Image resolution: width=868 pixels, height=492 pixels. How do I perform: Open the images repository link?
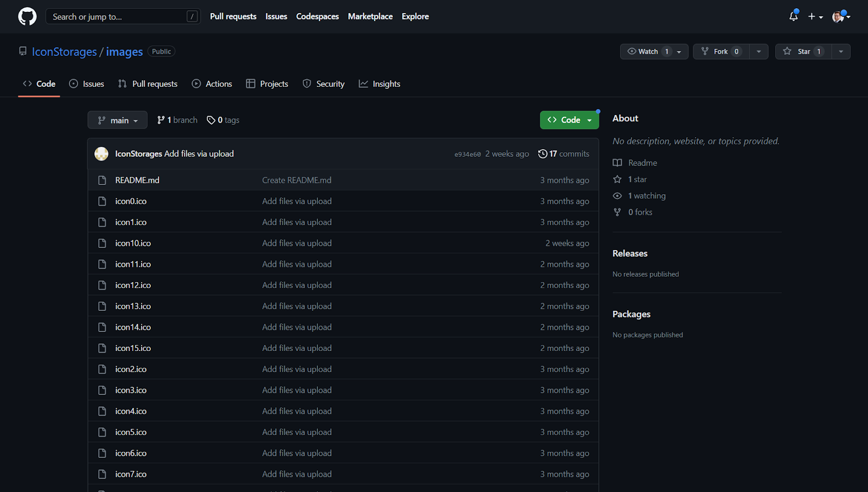click(124, 52)
